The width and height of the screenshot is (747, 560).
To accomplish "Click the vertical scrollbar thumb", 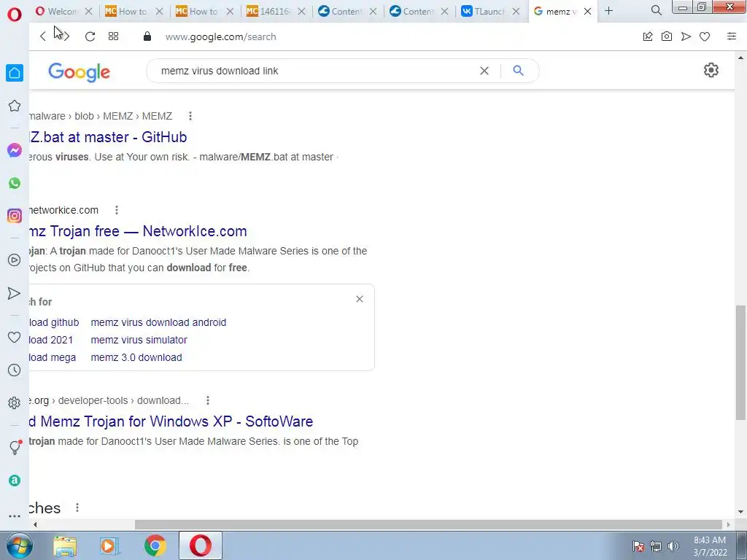I will [740, 363].
